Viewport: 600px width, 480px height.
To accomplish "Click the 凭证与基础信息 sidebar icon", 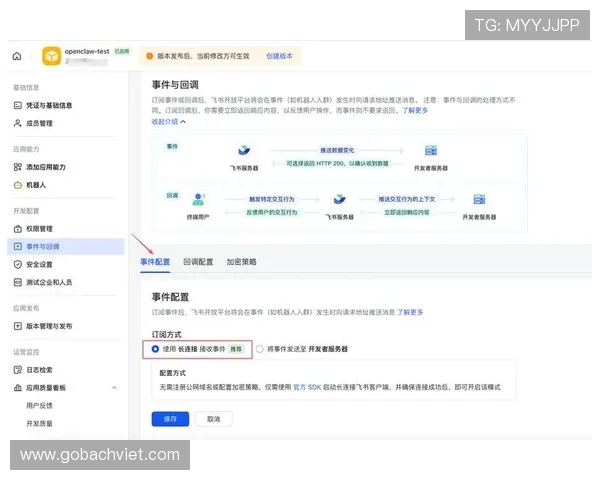I will 18,105.
